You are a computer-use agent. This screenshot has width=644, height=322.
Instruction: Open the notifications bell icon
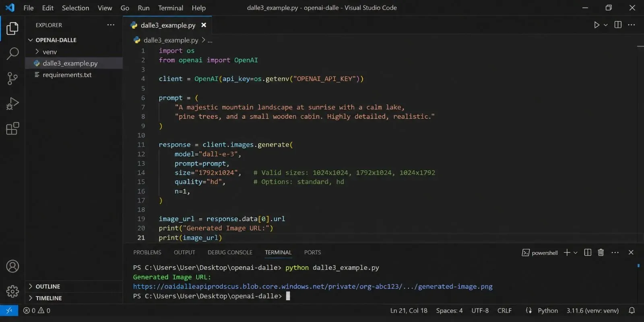coord(632,310)
